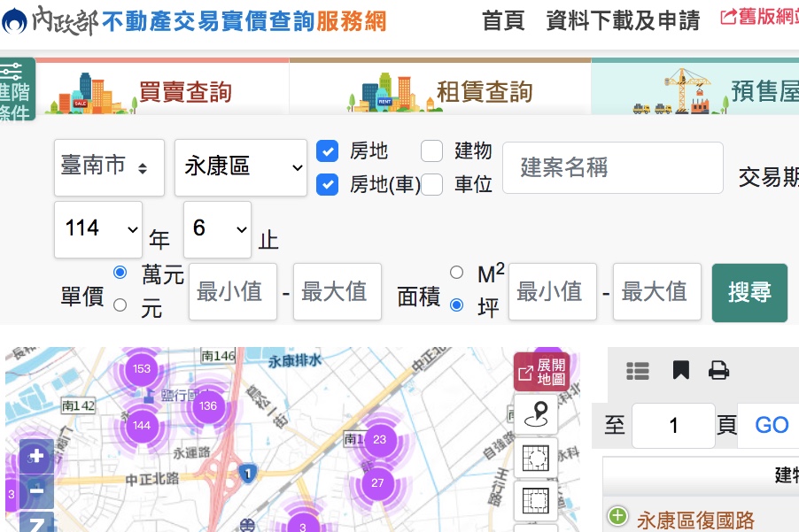Enable the 車位 checkbox
Viewport: 799px width, 532px height.
click(x=431, y=184)
